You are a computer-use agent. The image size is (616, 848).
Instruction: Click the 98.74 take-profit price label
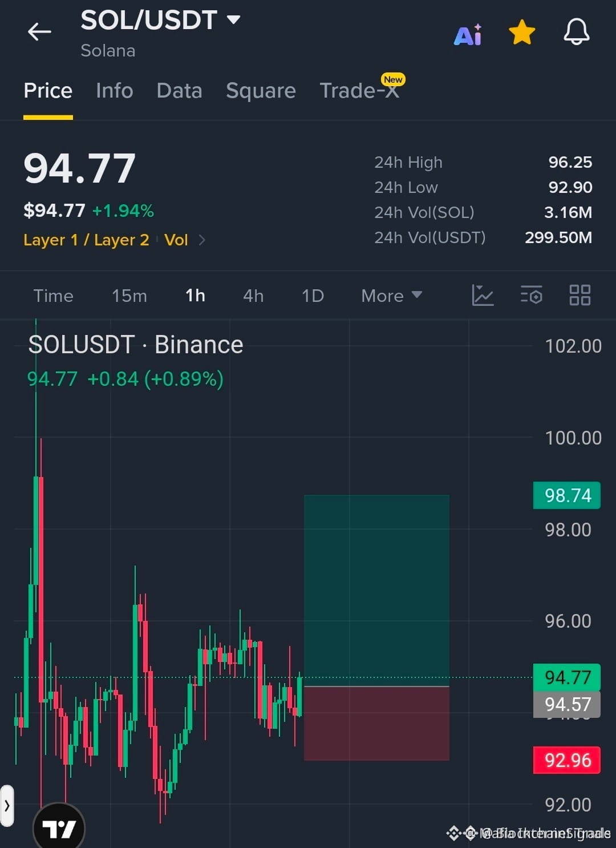click(567, 495)
